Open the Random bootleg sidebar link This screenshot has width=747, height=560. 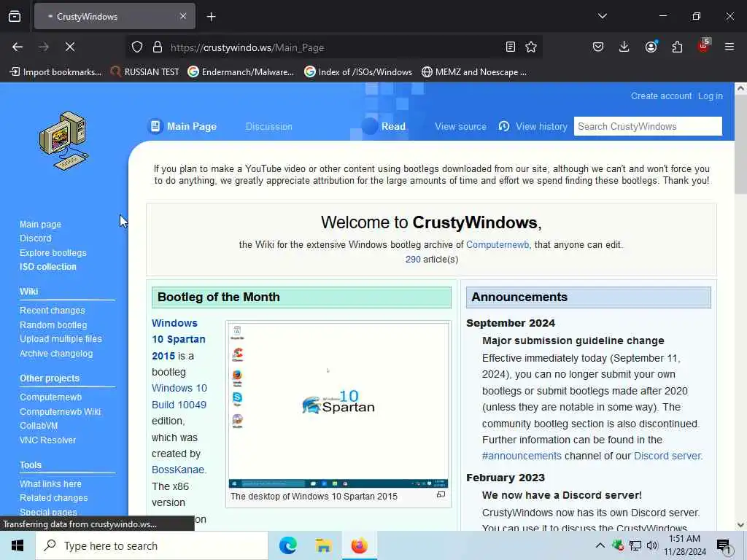point(53,324)
